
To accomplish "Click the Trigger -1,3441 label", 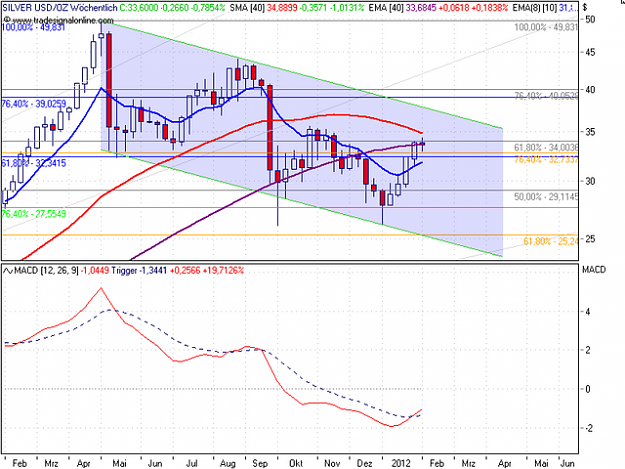I will click(139, 271).
